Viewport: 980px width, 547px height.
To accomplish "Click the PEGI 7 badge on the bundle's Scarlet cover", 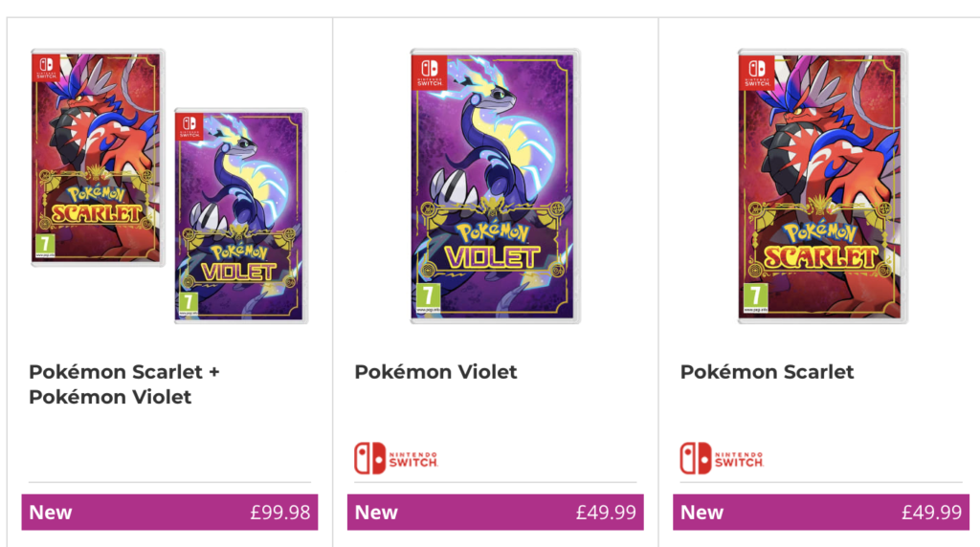I will pos(45,244).
